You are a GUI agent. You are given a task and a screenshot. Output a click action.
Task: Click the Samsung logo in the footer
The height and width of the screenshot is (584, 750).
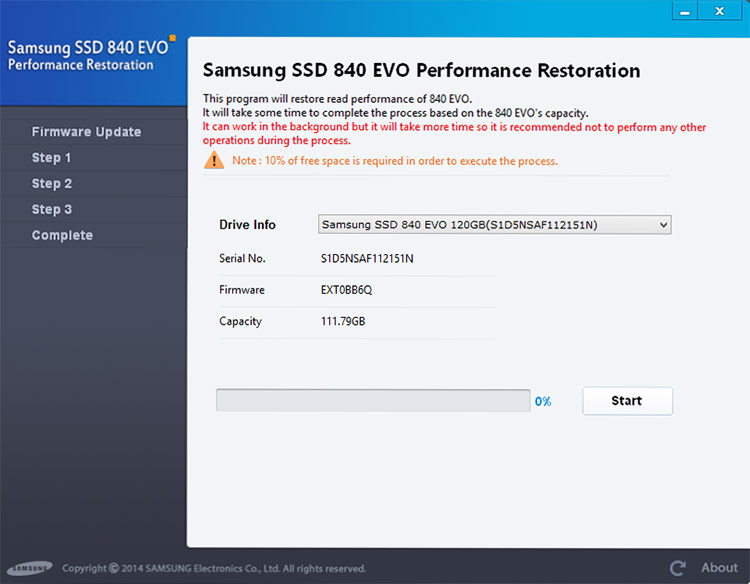(30, 568)
